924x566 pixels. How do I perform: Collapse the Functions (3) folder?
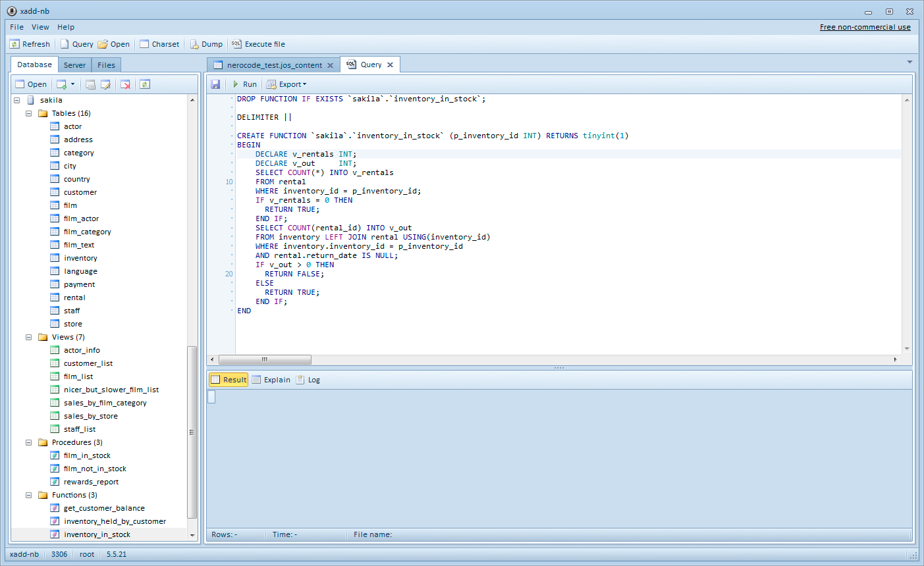[29, 495]
